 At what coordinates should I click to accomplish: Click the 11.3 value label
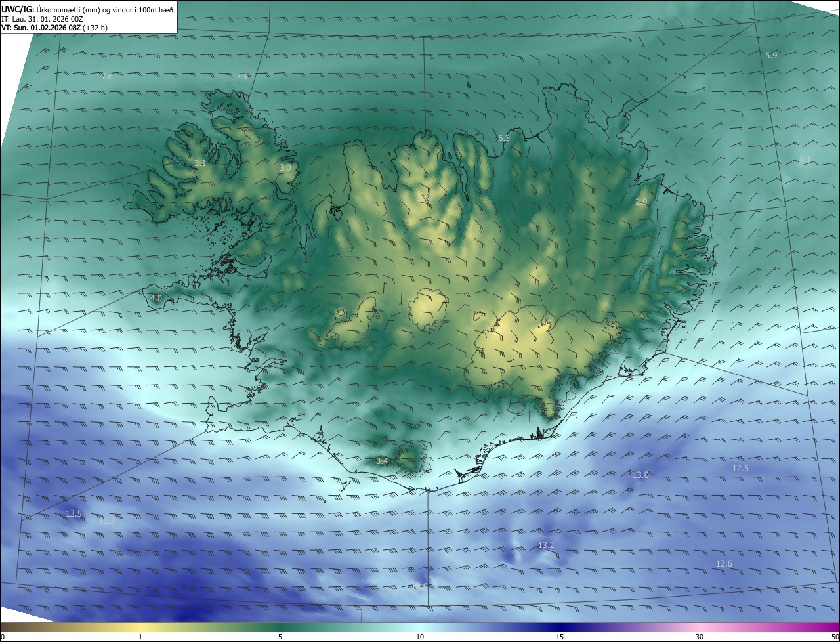108,521
